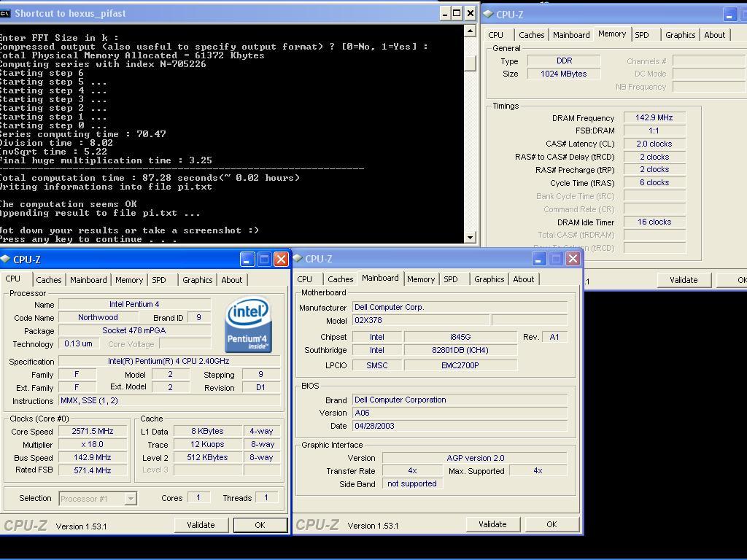
Task: Click OK in the Mainboard window
Action: [x=551, y=524]
